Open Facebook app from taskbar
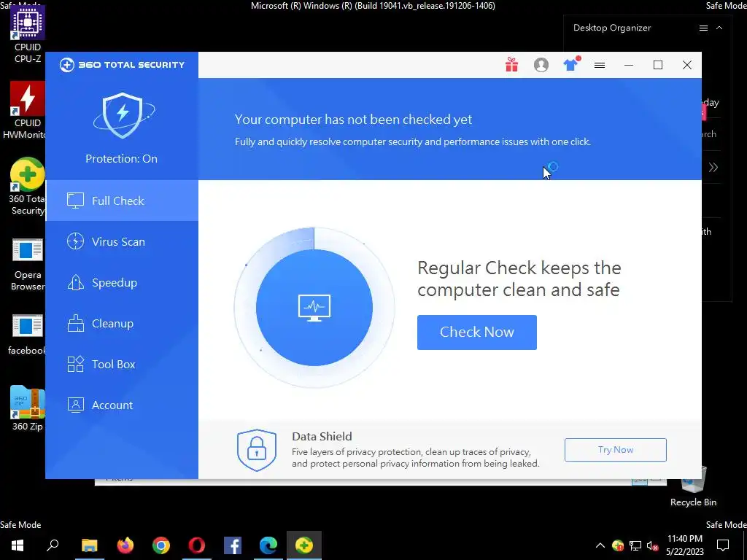 click(x=233, y=545)
